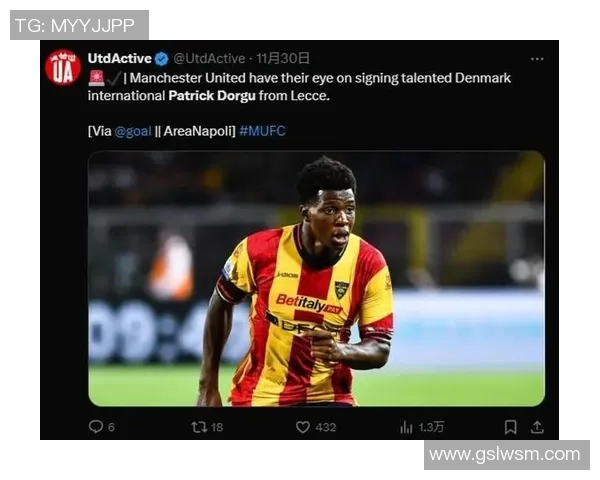
Task: Click the red siren emoji
Action: click(96, 78)
